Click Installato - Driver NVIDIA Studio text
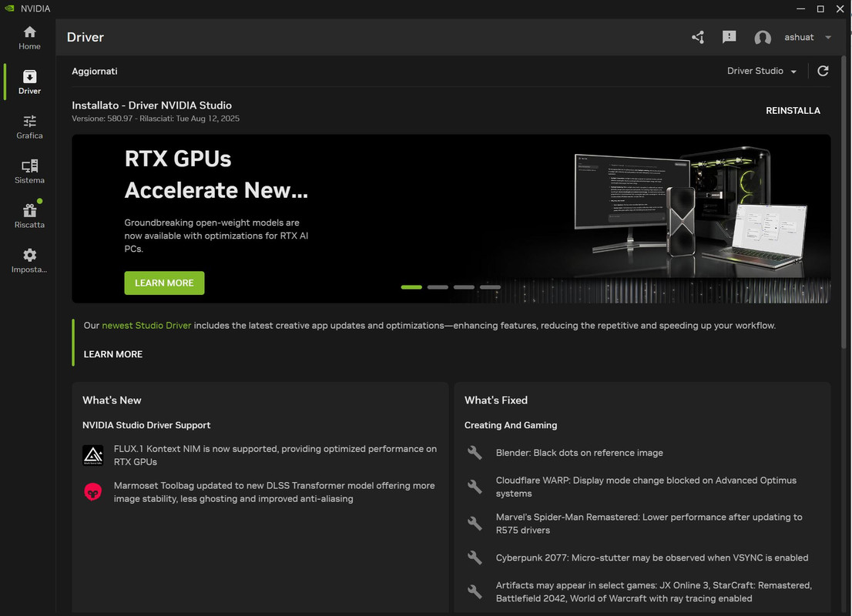 tap(152, 105)
